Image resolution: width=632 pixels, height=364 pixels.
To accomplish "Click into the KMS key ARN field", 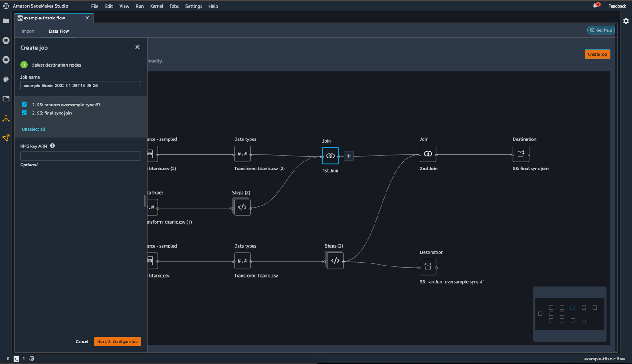I will click(x=81, y=156).
